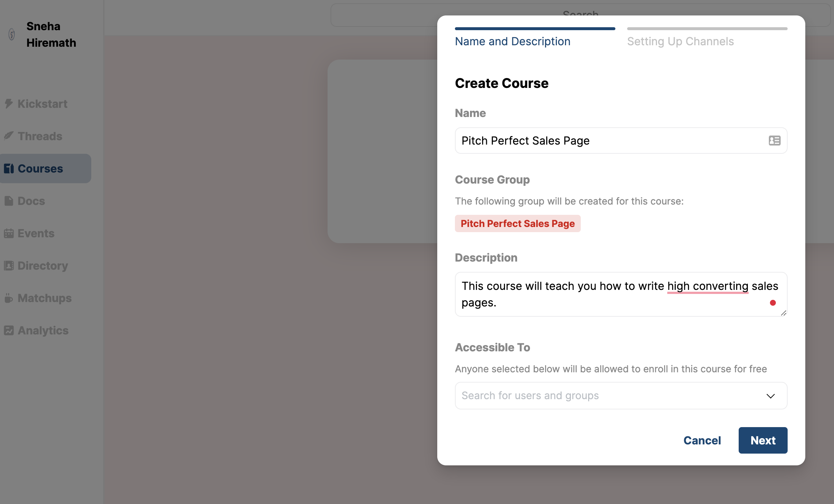The height and width of the screenshot is (504, 834).
Task: Expand the Accessible To dropdown chevron
Action: click(770, 396)
